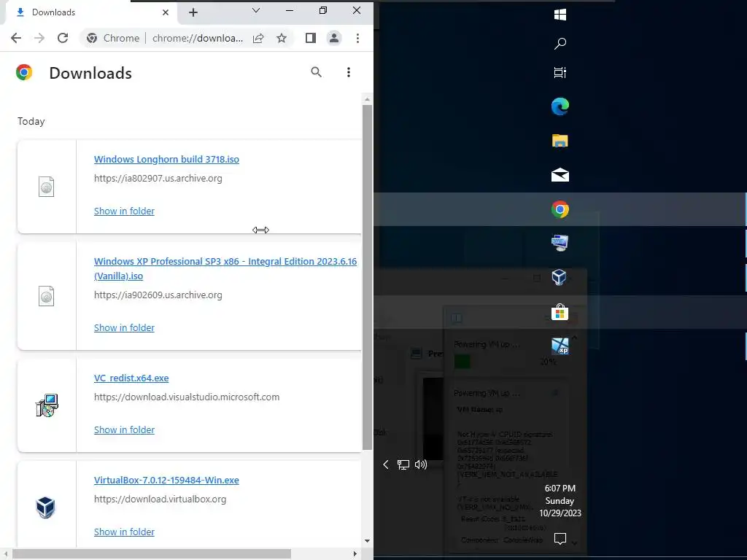The height and width of the screenshot is (560, 747).
Task: Click the forward navigation arrow
Action: (x=39, y=38)
